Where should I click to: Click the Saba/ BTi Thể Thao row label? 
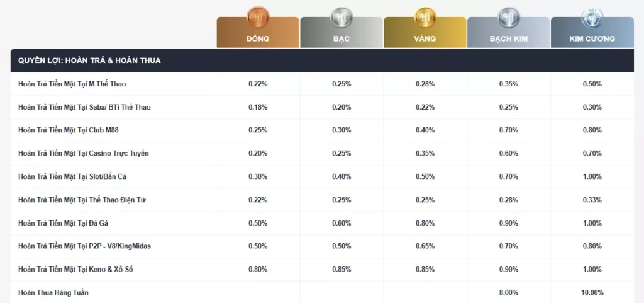[84, 107]
